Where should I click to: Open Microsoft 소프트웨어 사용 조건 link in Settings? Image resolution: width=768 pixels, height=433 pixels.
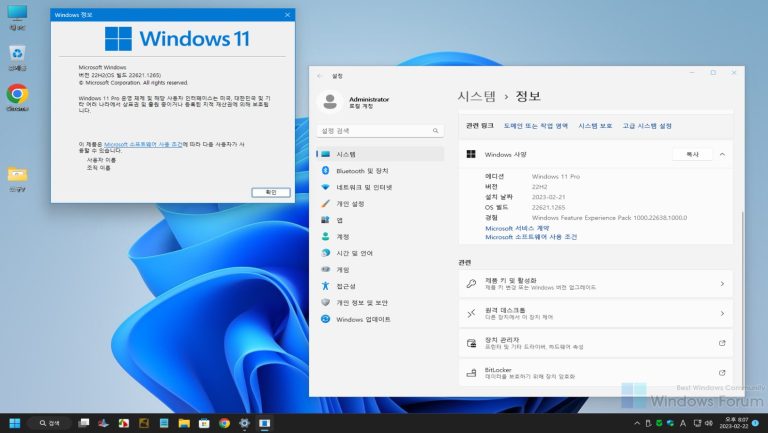coord(531,237)
